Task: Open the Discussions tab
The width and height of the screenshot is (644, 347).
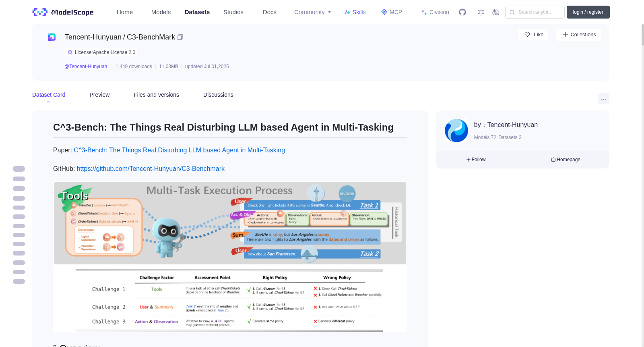Action: pyautogui.click(x=218, y=95)
